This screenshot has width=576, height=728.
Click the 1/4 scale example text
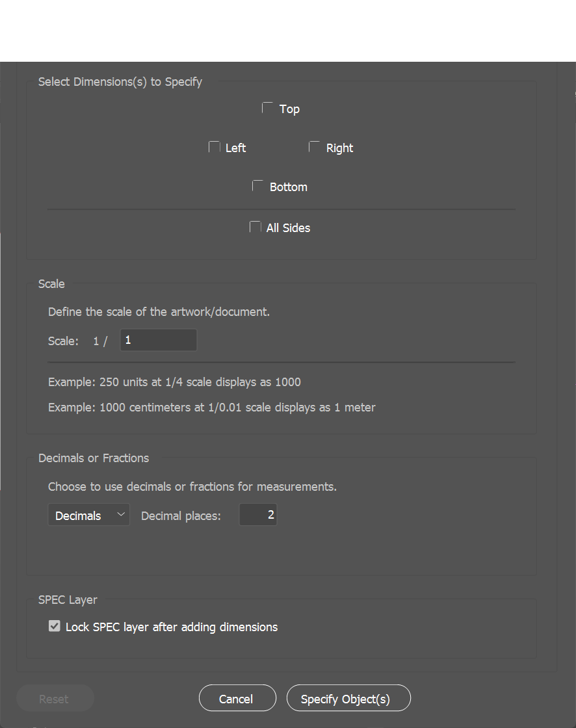tap(174, 382)
